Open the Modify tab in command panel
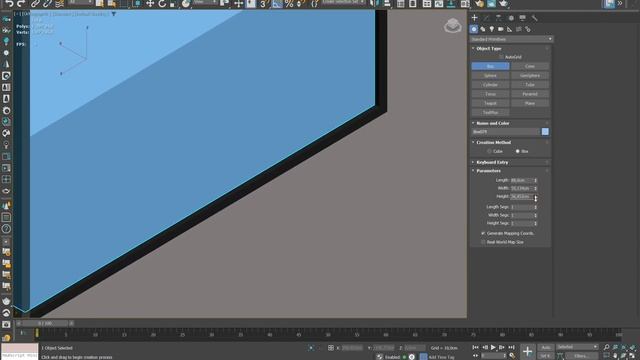This screenshot has width=640, height=360. 487,18
